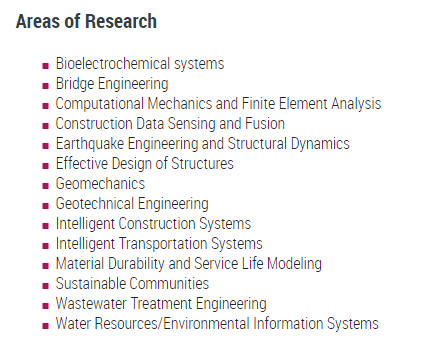This screenshot has width=436, height=363.
Task: Open Earthquake Engineering and Structural Dynamics
Action: (x=203, y=144)
